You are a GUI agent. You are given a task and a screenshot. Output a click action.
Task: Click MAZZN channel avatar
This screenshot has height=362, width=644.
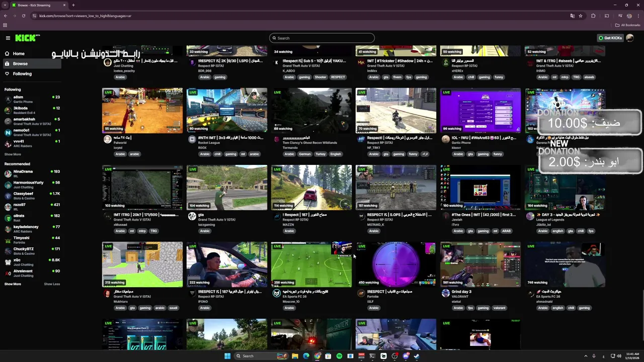click(277, 216)
